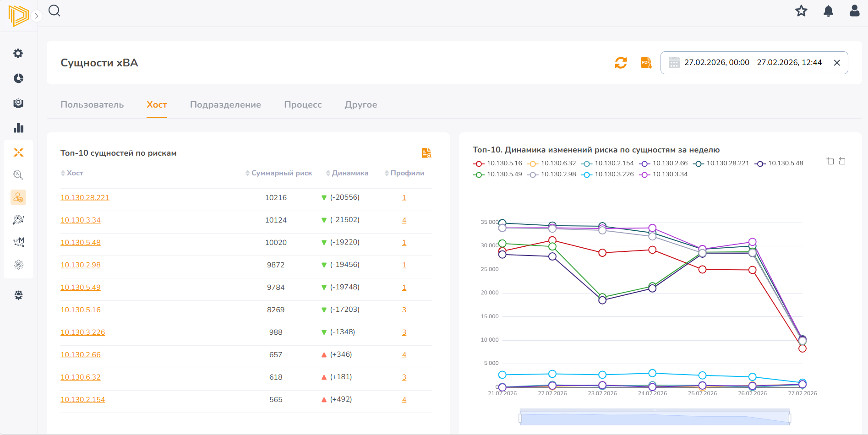Image resolution: width=868 pixels, height=435 pixels.
Task: Open the bar chart sidebar section
Action: (18, 128)
